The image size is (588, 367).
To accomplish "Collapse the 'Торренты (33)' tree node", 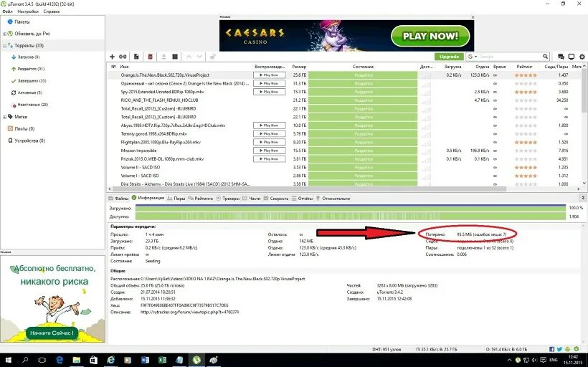I will 4,46.
